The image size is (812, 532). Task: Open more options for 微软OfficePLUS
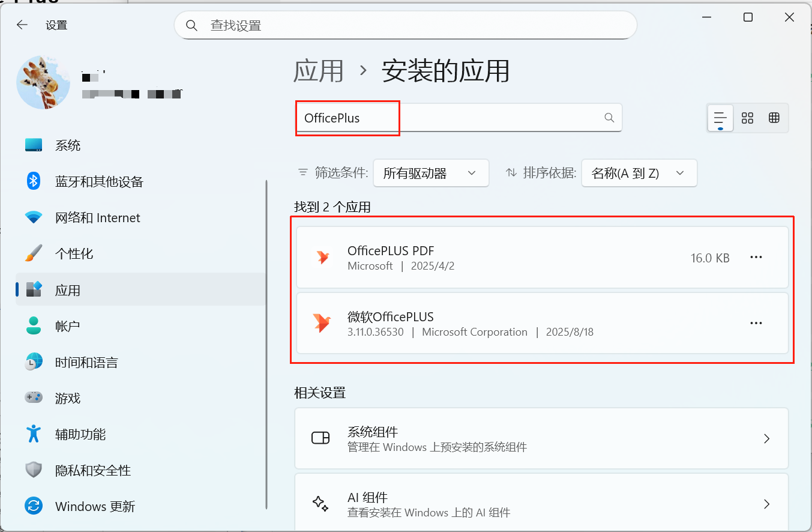pyautogui.click(x=756, y=324)
